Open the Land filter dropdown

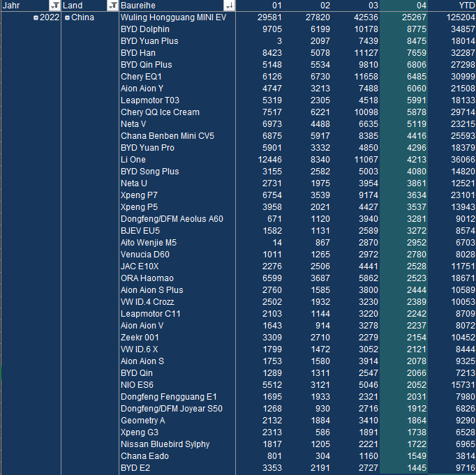[x=112, y=6]
